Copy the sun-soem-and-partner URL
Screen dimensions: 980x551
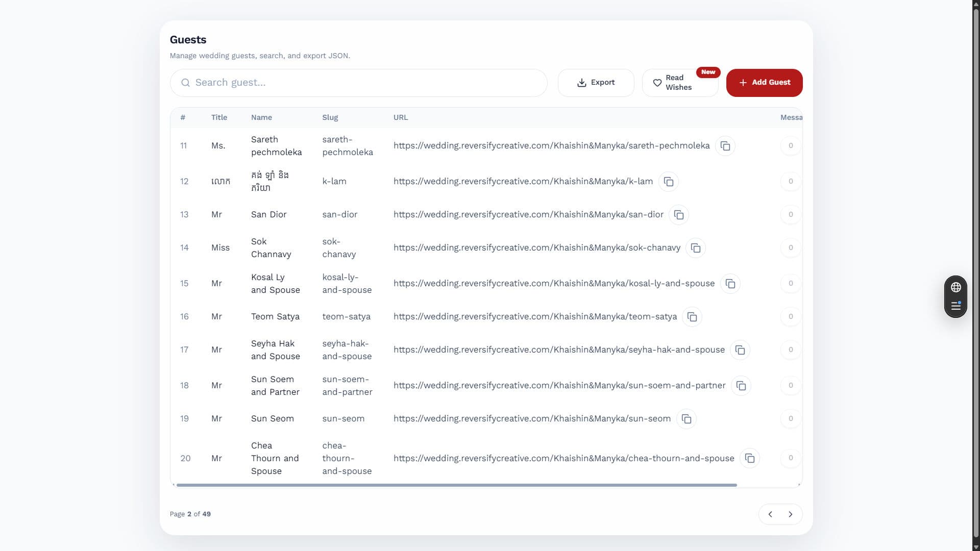pyautogui.click(x=741, y=386)
